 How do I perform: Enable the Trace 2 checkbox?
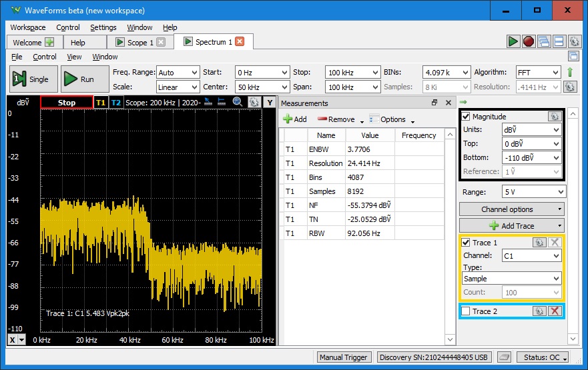pos(467,311)
